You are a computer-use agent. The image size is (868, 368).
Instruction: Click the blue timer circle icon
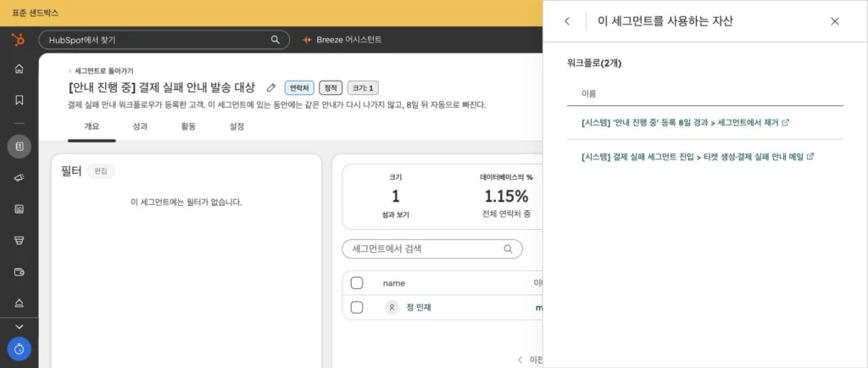[19, 349]
